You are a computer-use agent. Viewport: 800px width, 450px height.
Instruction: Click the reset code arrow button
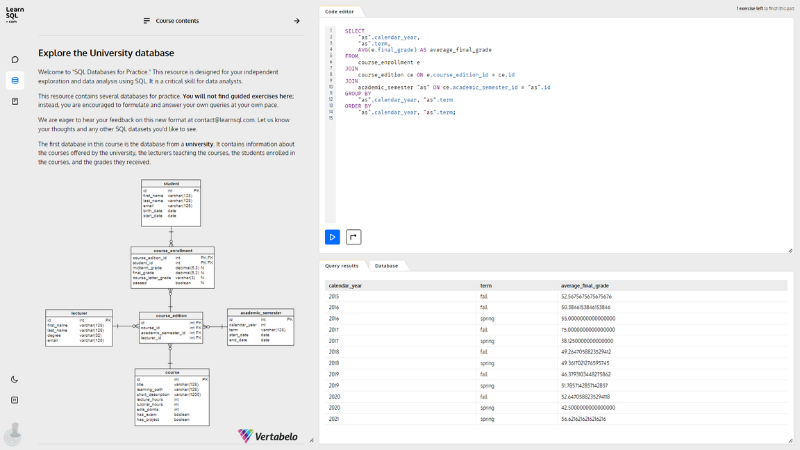click(353, 237)
